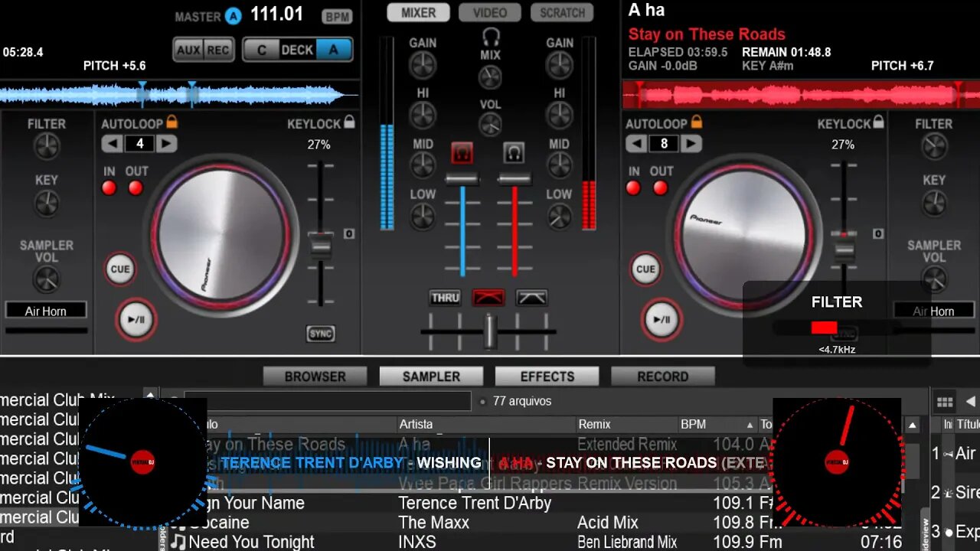
Task: Click the headphone VOL knob
Action: 490,126
